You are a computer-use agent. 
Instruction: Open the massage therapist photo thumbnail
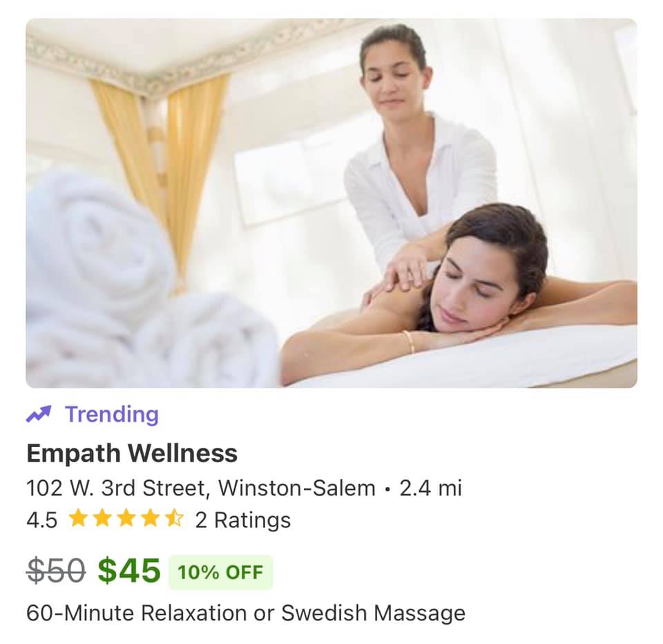click(331, 203)
